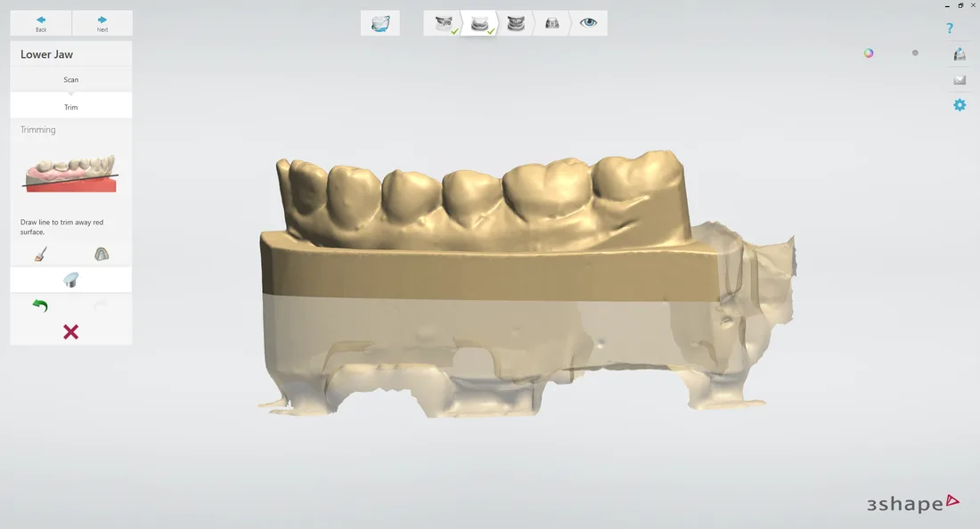The width and height of the screenshot is (980, 529).
Task: Open the eye preview step
Action: [588, 23]
